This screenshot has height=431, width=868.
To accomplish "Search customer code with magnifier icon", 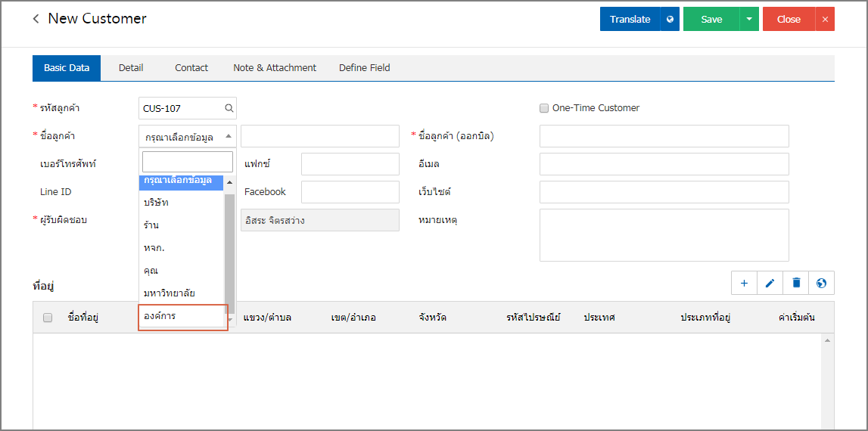I will (x=229, y=108).
